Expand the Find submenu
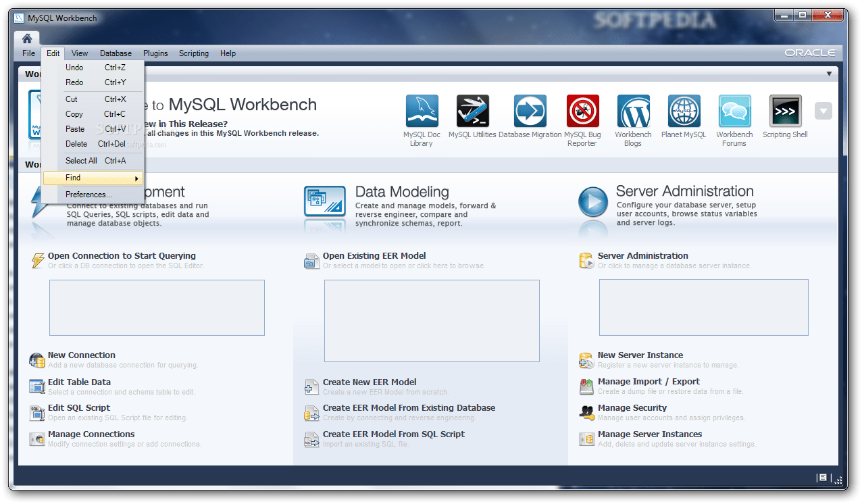 tap(93, 178)
